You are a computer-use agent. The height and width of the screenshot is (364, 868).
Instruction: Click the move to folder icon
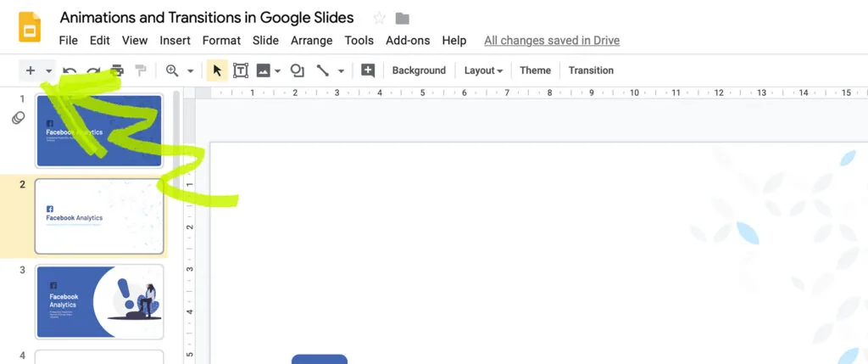coord(403,19)
